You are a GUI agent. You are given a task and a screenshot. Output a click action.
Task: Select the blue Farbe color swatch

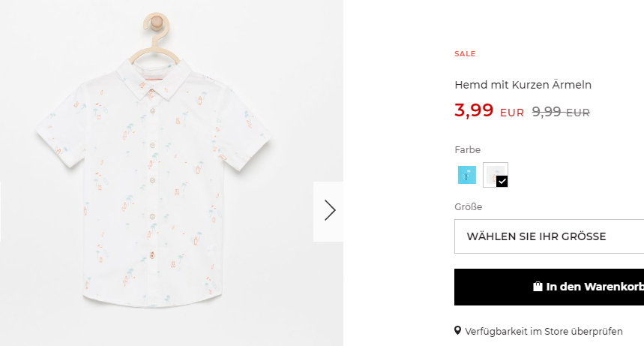coord(467,175)
